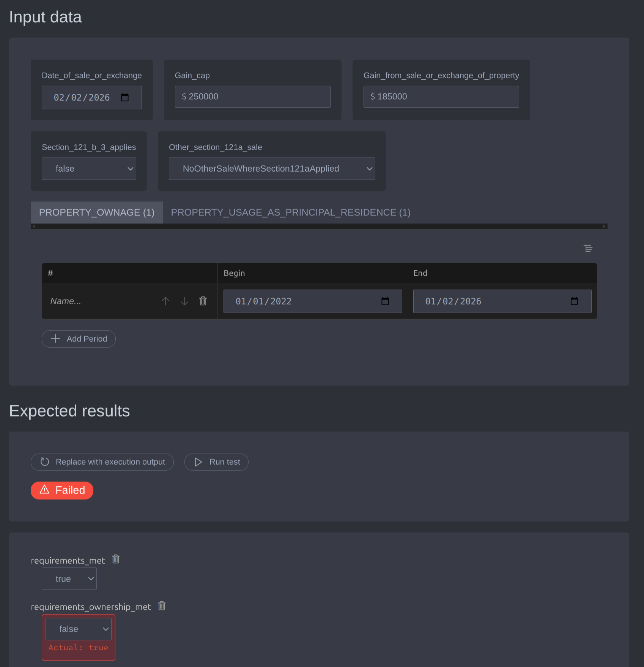Viewport: 644px width, 667px height.
Task: Open the Section_121_b_3_applies dropdown
Action: (89, 169)
